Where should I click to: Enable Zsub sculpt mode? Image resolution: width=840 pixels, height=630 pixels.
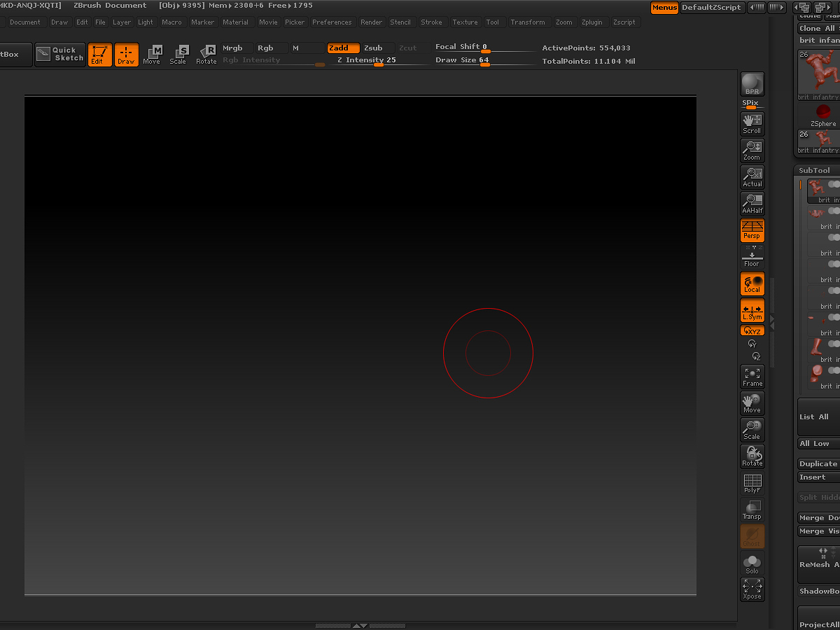click(x=379, y=48)
